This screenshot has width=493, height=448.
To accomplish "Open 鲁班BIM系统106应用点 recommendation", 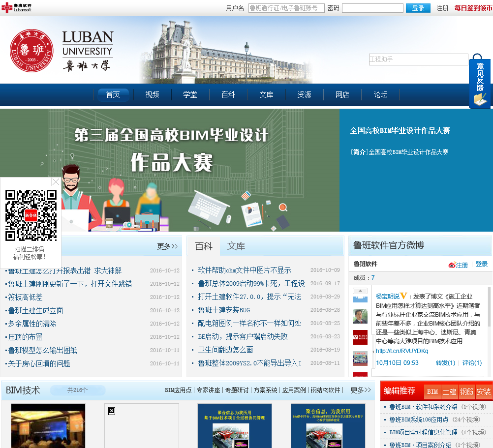I will click(419, 420).
